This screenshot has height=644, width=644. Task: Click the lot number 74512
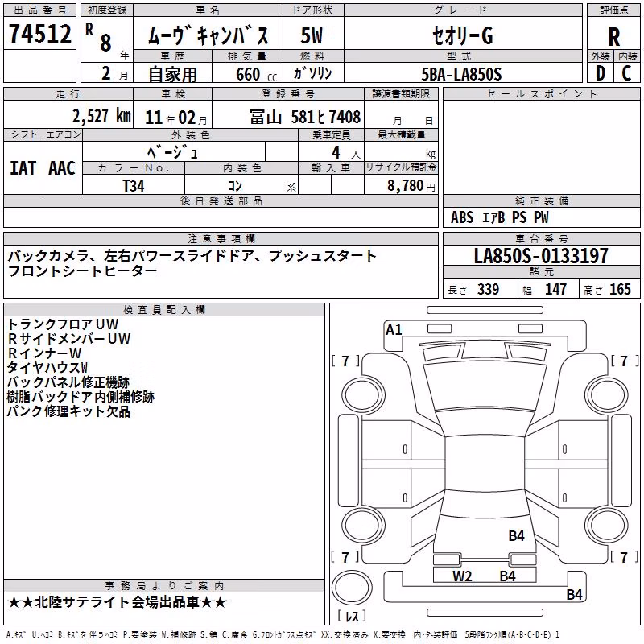(x=40, y=34)
